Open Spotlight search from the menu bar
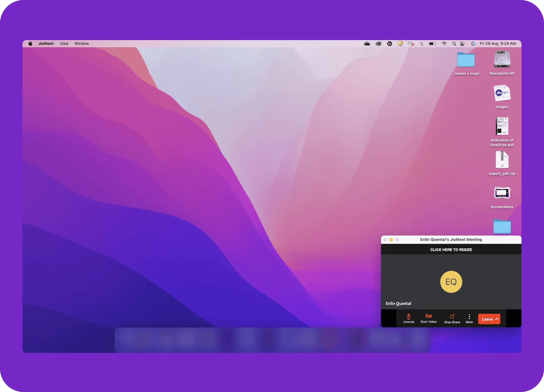Viewport: 544px width, 392px height. pyautogui.click(x=454, y=43)
